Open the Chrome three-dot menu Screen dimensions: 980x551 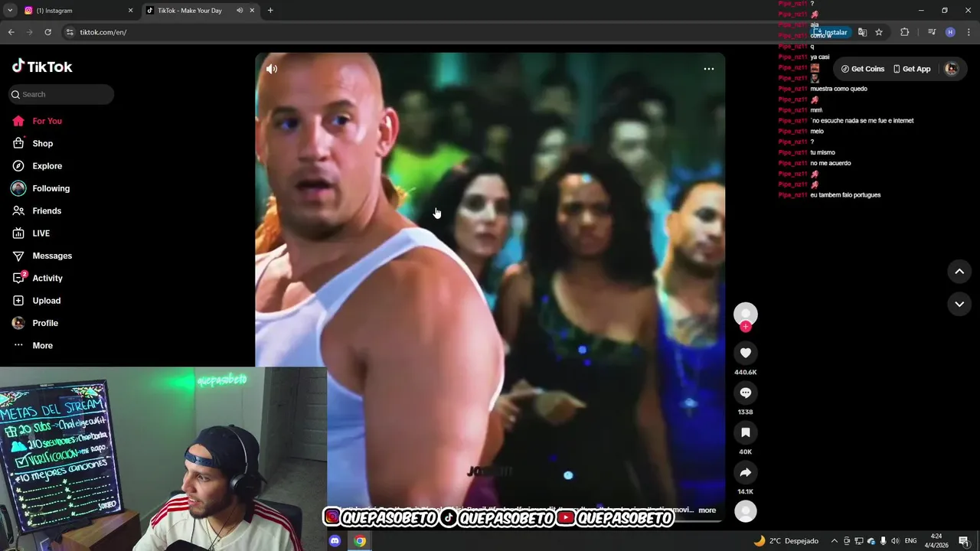(969, 32)
